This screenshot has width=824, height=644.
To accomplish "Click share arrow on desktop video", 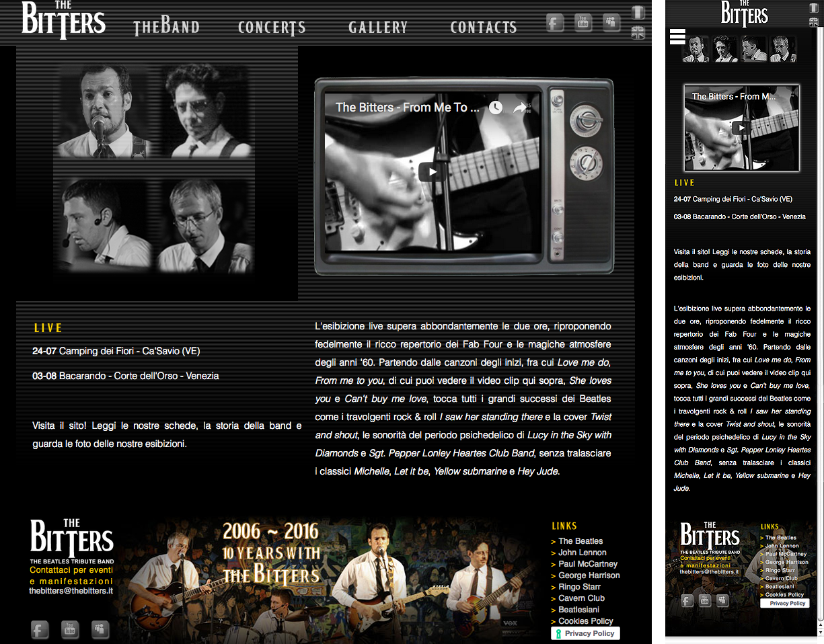I will click(x=519, y=108).
